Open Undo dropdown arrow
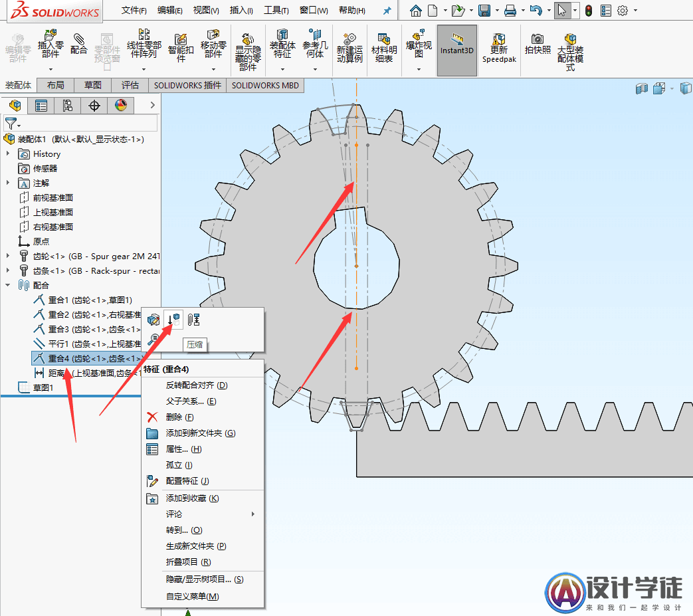Viewport: 693px width, 616px height. 549,11
